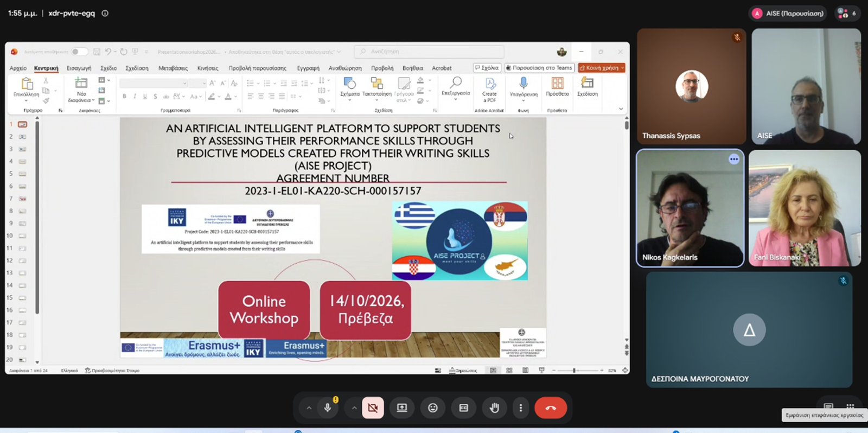Select slide 7 thumbnail in panel
868x433 pixels.
pos(22,199)
